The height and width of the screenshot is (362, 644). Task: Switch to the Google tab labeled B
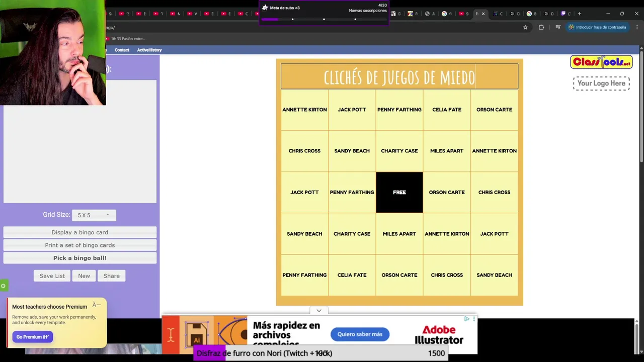click(x=531, y=14)
